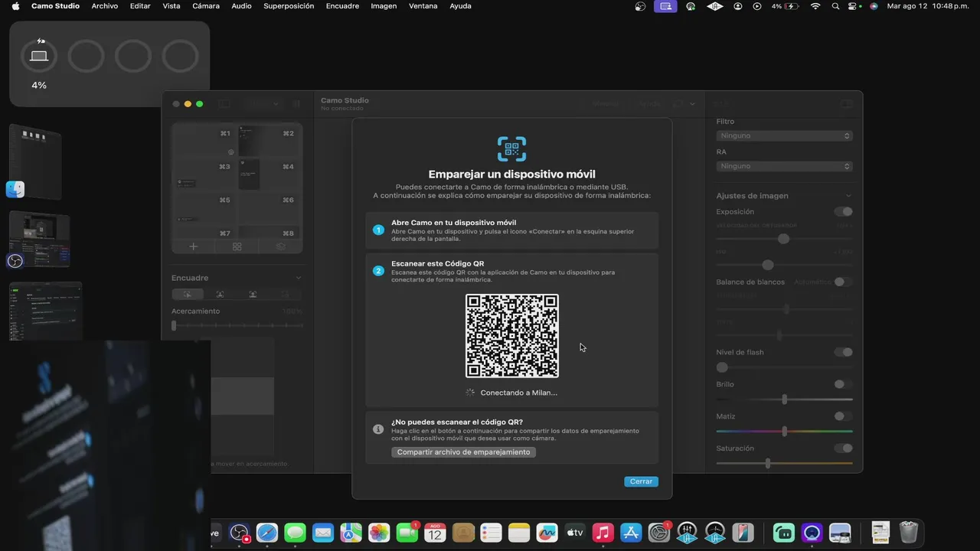Image resolution: width=980 pixels, height=551 pixels.
Task: Open FaceTime with notification badge
Action: click(x=407, y=532)
